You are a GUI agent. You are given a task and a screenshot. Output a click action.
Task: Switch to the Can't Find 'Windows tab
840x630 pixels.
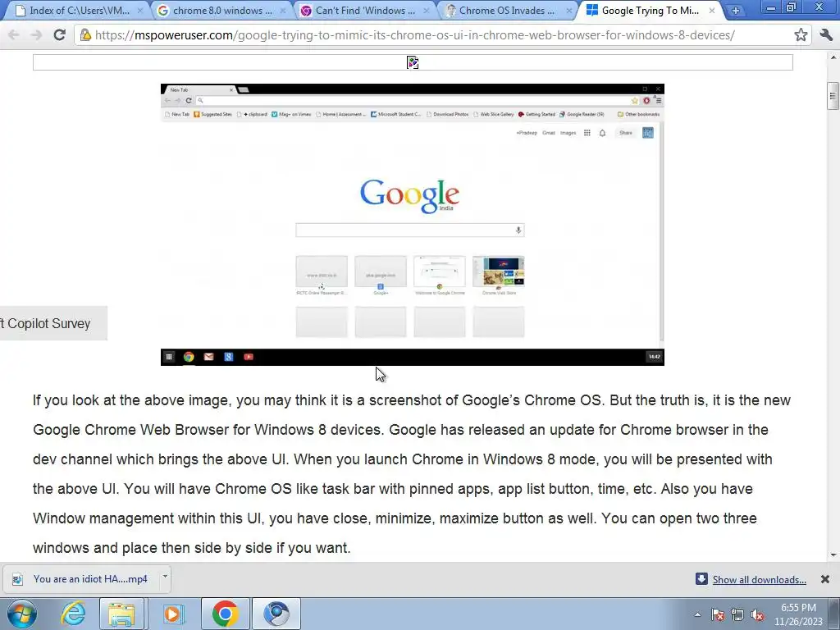click(365, 11)
